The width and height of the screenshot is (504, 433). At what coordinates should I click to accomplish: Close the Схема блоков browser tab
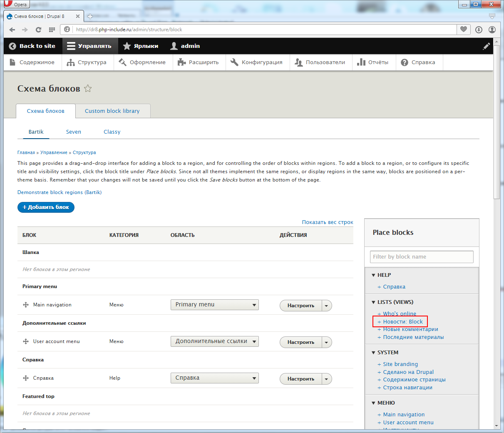click(78, 16)
